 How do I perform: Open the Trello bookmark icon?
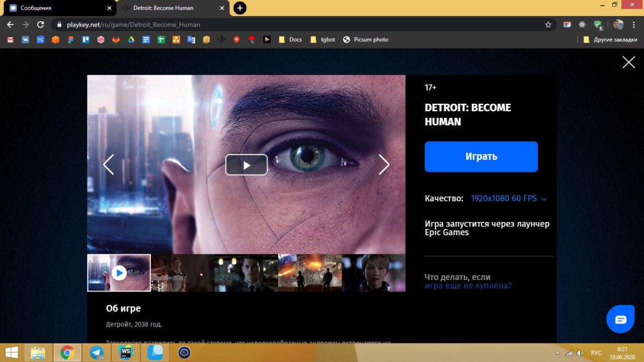click(x=86, y=39)
